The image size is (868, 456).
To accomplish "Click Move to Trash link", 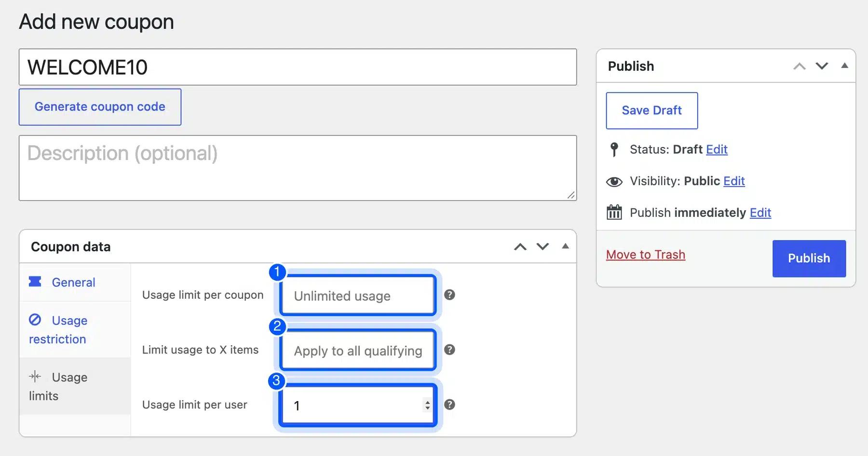I will pos(645,255).
